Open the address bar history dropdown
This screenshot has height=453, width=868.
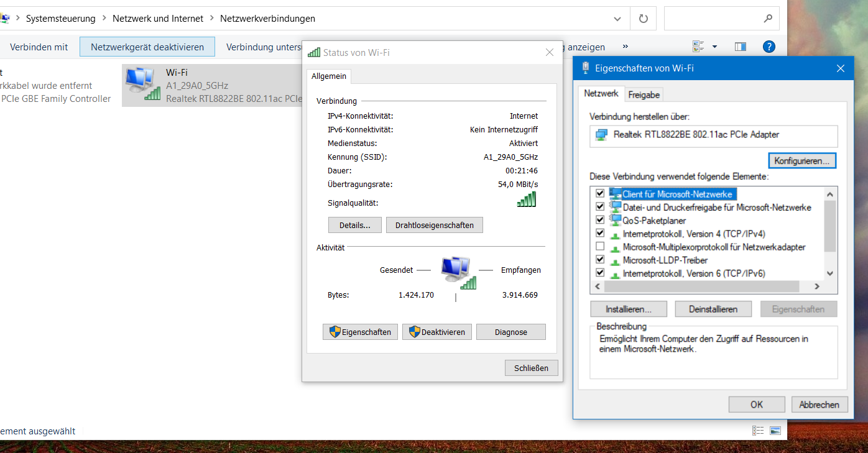617,19
